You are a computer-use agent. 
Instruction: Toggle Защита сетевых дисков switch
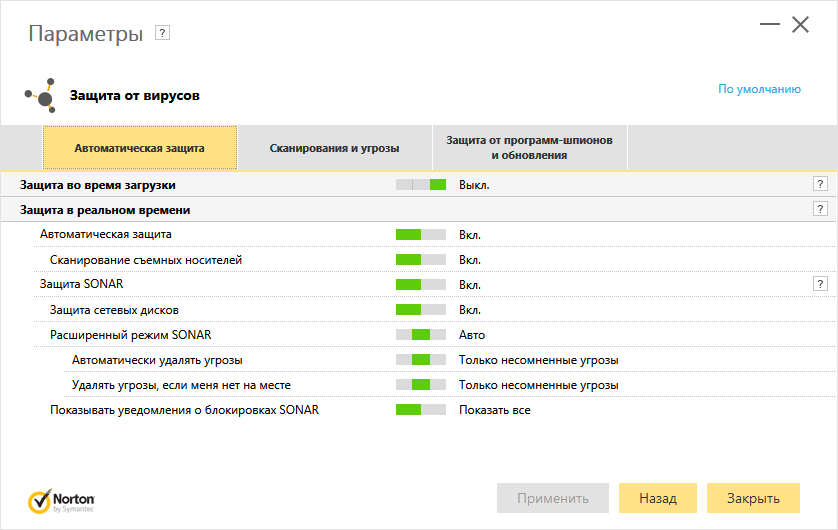(420, 310)
